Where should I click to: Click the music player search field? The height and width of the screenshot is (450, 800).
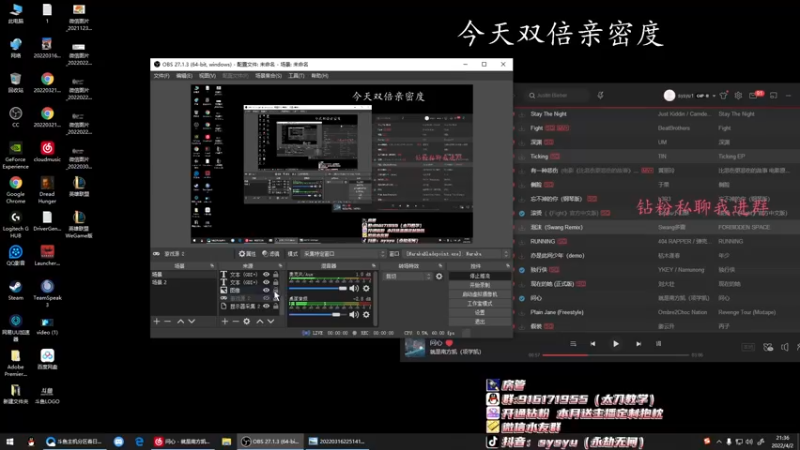point(559,95)
